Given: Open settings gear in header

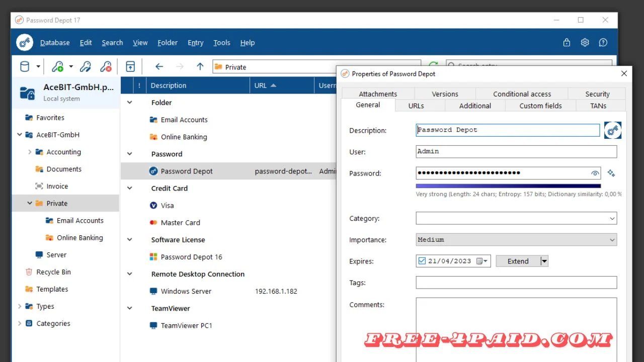Looking at the screenshot, I should click(x=585, y=43).
